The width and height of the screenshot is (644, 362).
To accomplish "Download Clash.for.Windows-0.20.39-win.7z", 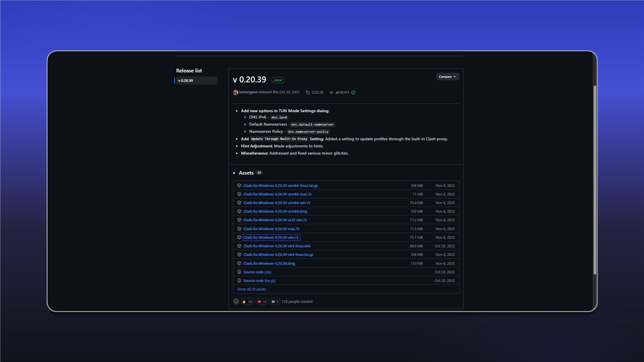I will (x=271, y=238).
